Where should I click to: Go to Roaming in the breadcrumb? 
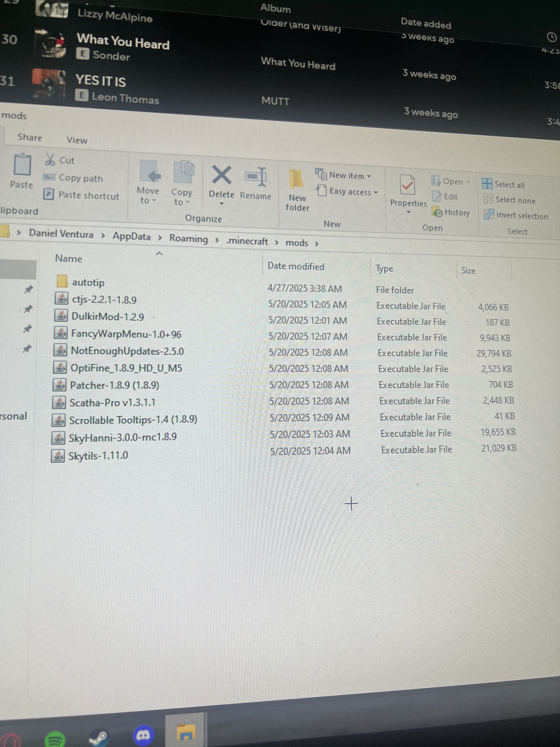[189, 238]
